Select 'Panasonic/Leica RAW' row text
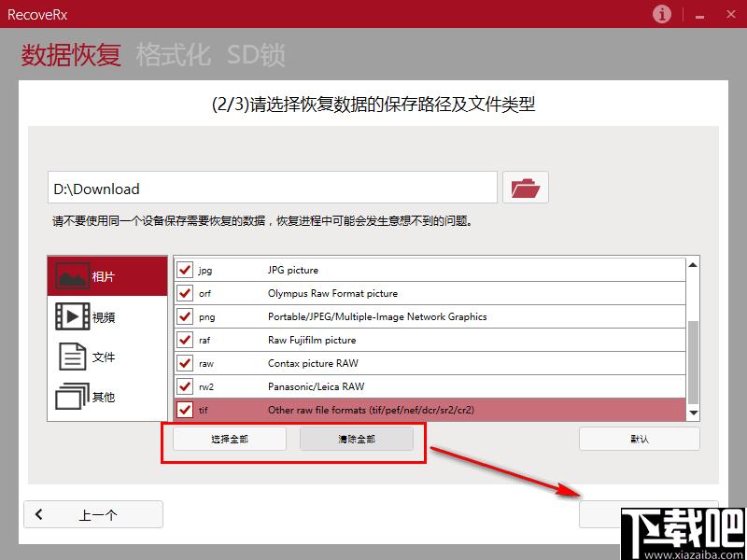Viewport: 747px width, 560px height. 316,386
